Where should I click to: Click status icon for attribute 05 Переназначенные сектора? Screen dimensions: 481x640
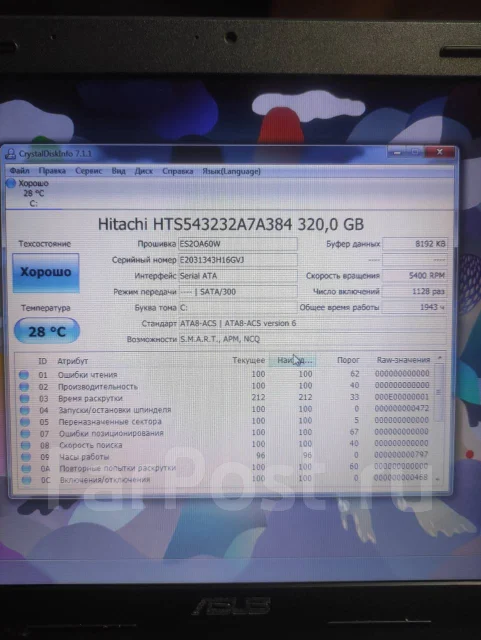point(25,422)
